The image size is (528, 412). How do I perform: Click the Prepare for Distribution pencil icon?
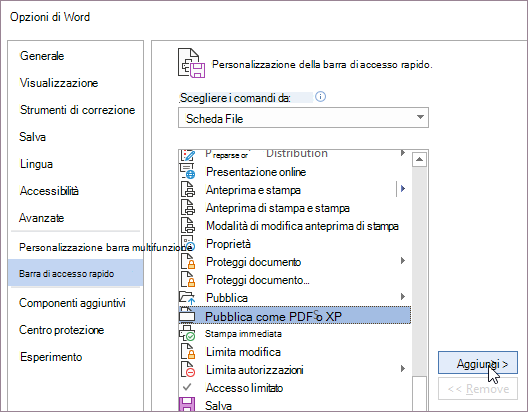tap(188, 155)
